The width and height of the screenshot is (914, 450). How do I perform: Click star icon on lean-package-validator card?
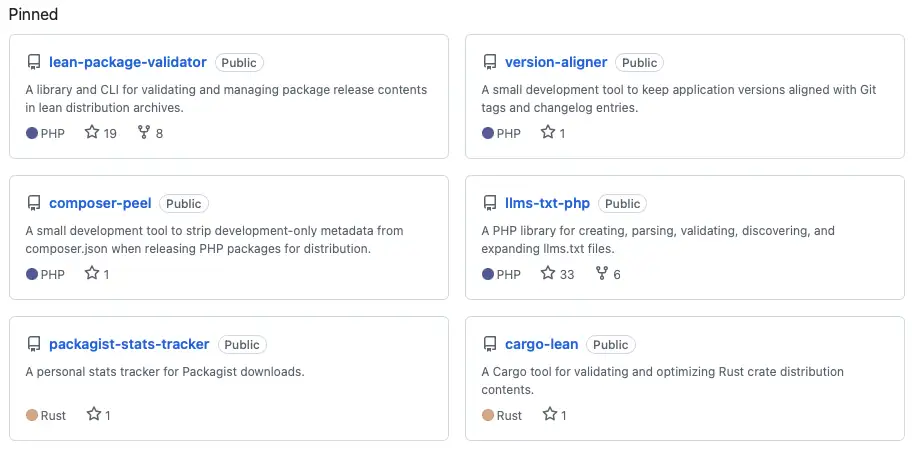92,132
